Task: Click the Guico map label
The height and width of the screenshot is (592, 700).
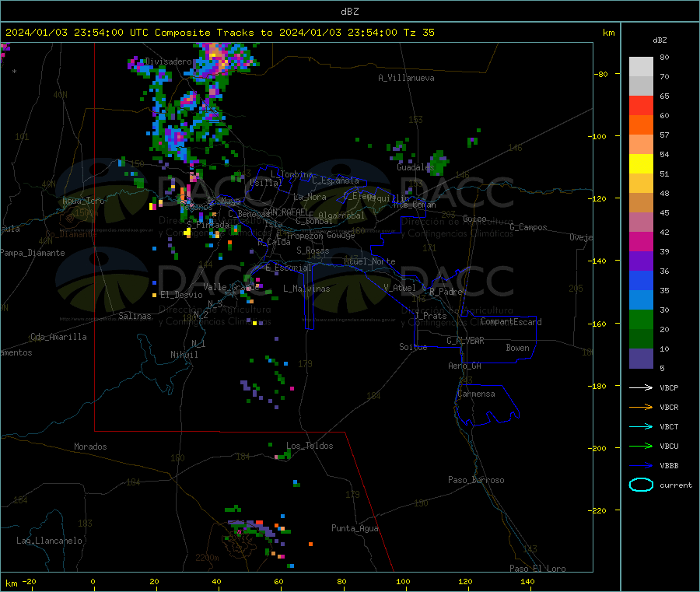Action: click(474, 219)
